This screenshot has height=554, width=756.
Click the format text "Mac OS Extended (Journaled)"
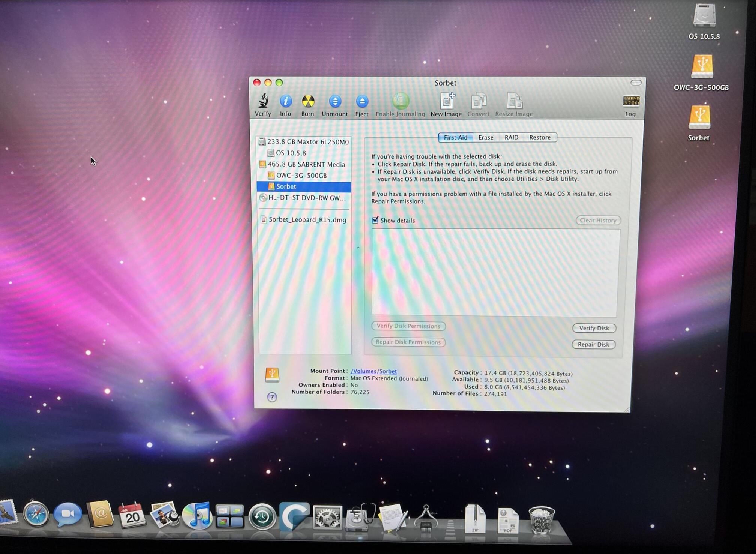[x=389, y=378]
